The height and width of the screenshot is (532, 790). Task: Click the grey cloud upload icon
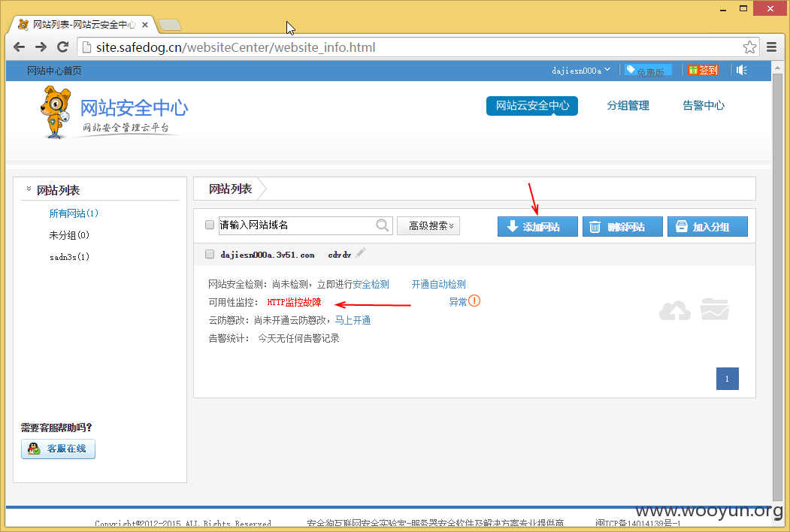point(675,310)
